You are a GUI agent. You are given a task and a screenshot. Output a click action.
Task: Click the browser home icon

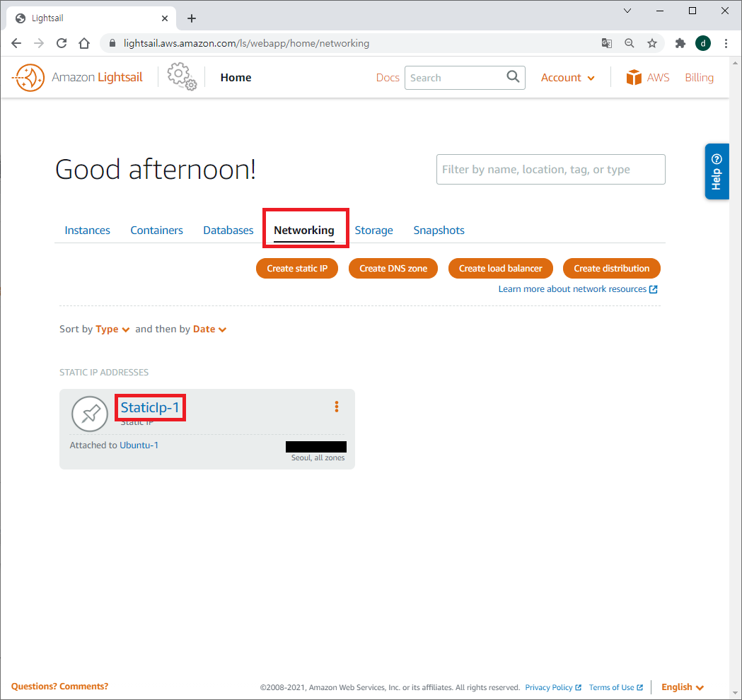[x=84, y=44]
